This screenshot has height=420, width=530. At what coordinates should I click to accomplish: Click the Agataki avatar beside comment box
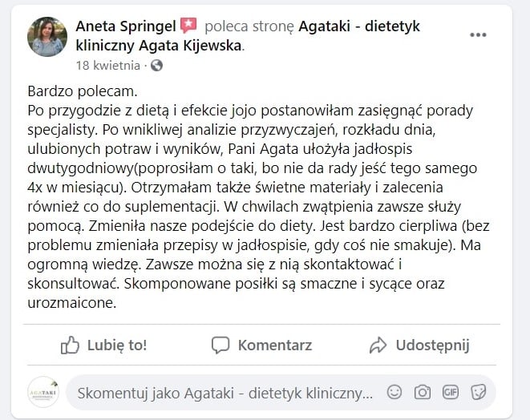point(42,392)
